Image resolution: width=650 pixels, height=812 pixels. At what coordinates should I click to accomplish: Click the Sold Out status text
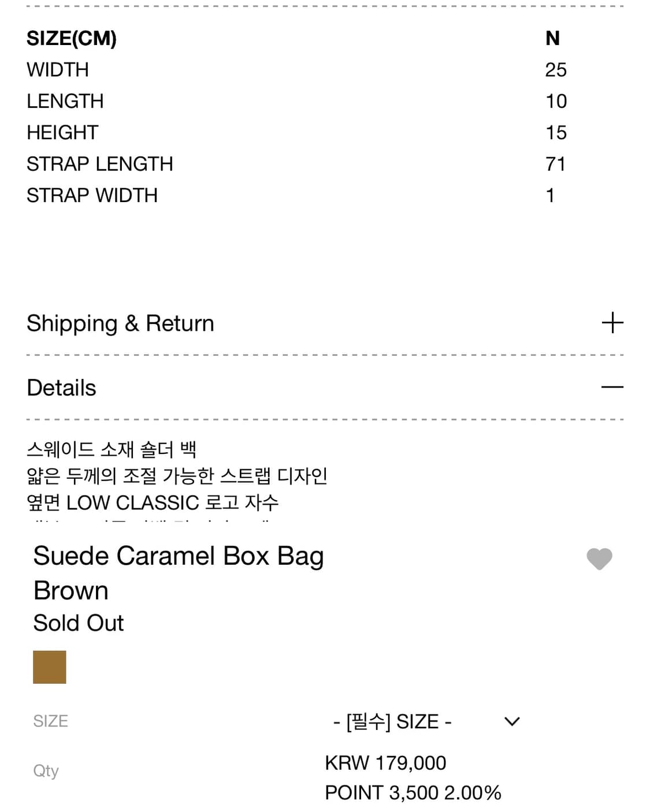79,623
